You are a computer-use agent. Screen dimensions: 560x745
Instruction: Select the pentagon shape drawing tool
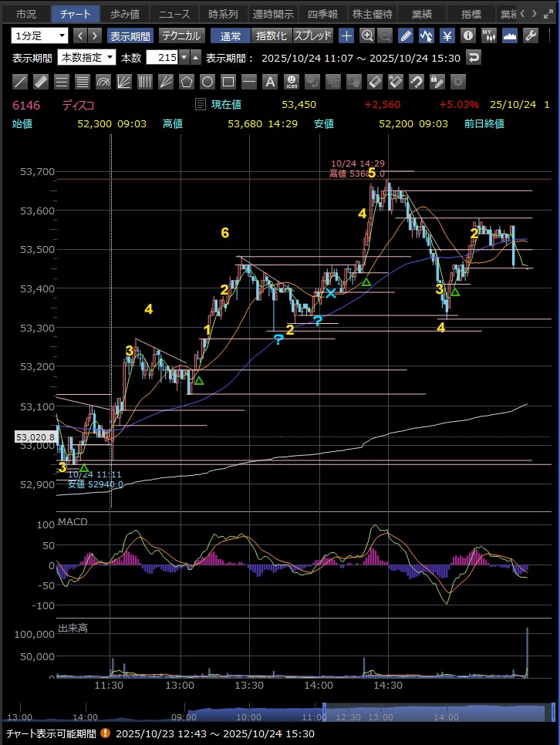(x=186, y=82)
